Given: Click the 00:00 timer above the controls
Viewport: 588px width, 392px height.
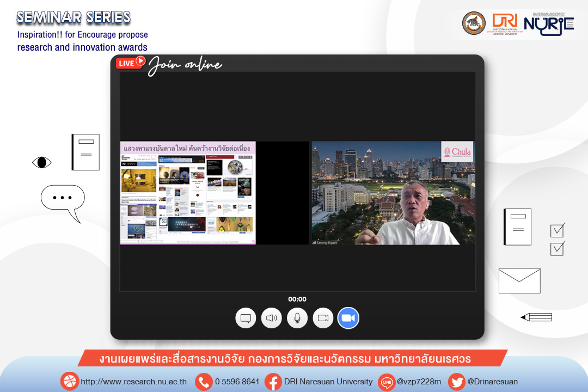Looking at the screenshot, I should click(x=297, y=299).
